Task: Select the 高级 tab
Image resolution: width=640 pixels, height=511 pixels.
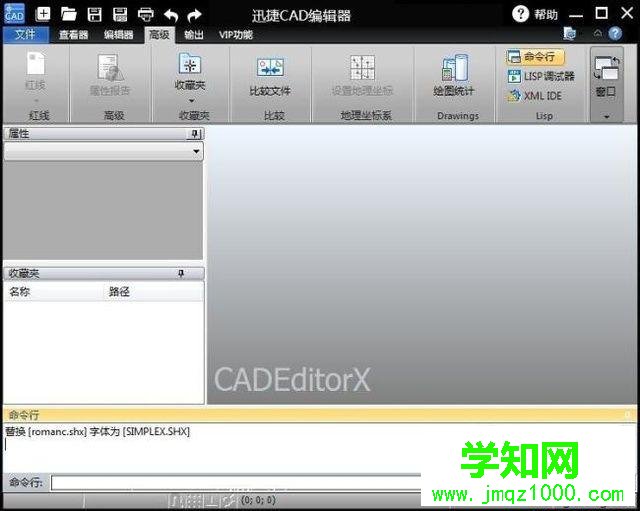Action: (x=160, y=35)
